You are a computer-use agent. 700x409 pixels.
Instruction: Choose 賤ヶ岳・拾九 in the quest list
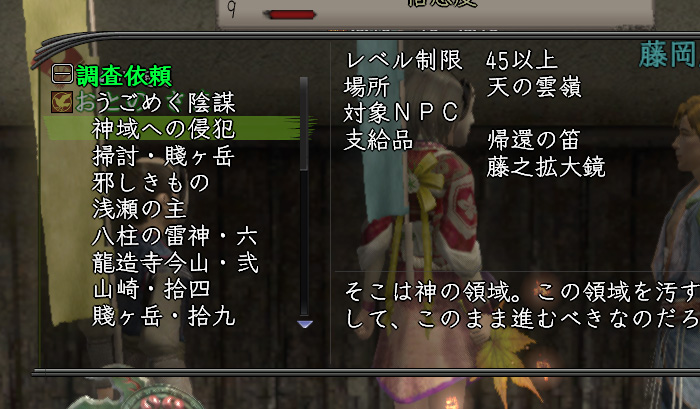pos(163,316)
